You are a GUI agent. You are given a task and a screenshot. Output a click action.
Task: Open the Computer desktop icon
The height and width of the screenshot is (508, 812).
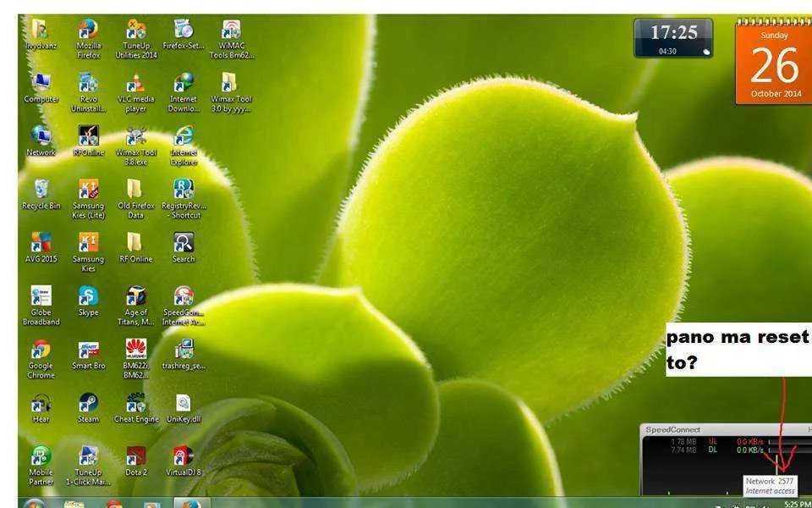(x=41, y=88)
